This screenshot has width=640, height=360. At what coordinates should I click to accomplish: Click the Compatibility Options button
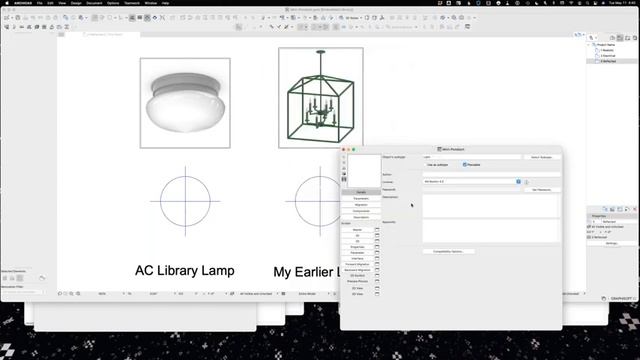point(448,251)
